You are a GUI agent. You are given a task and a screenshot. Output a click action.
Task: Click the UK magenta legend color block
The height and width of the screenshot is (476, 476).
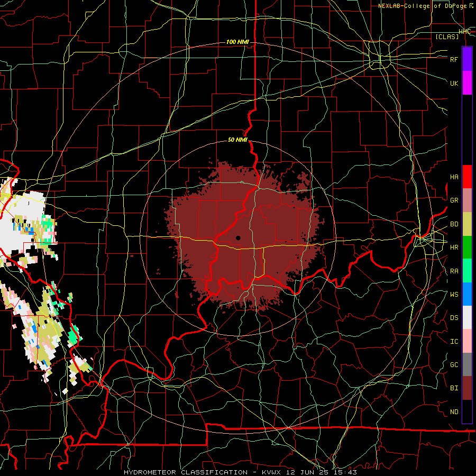point(467,83)
